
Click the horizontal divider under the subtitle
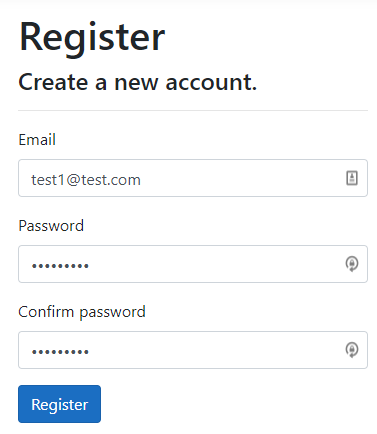coord(193,110)
